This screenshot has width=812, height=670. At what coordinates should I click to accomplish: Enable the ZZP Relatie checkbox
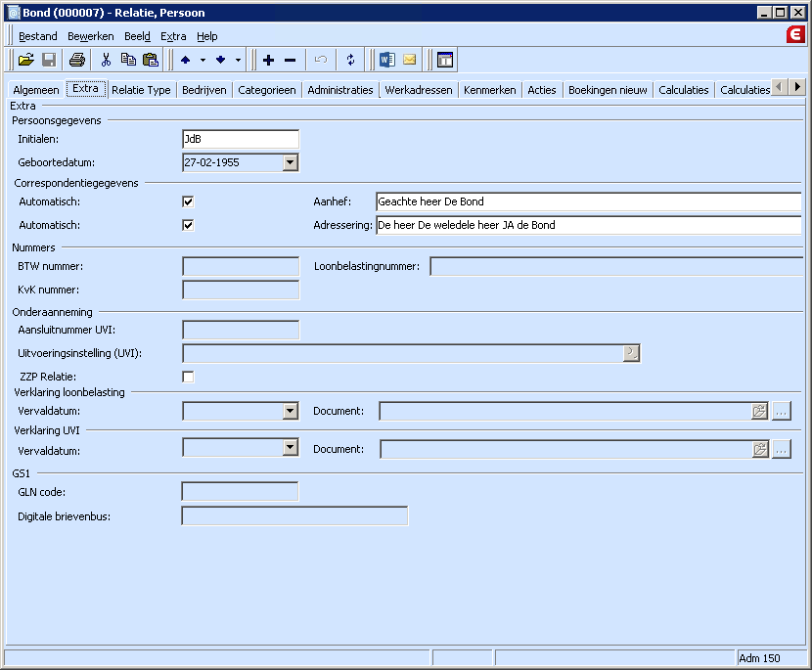point(188,377)
